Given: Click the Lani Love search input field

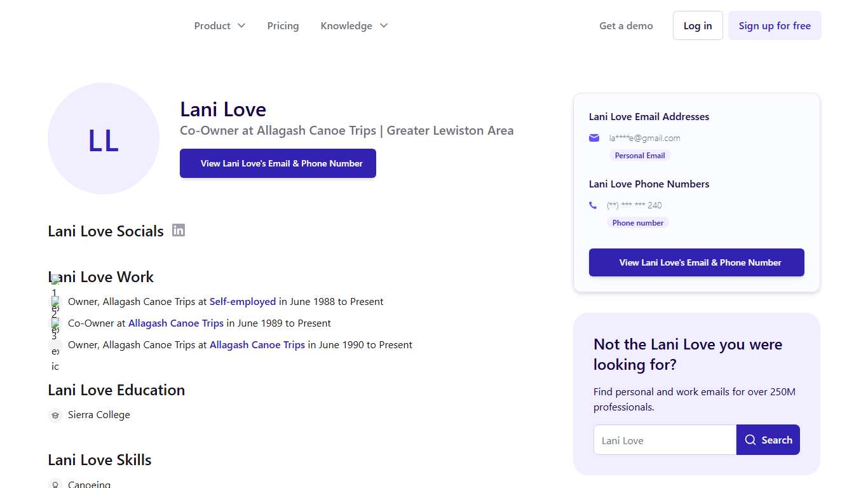Looking at the screenshot, I should pyautogui.click(x=665, y=439).
